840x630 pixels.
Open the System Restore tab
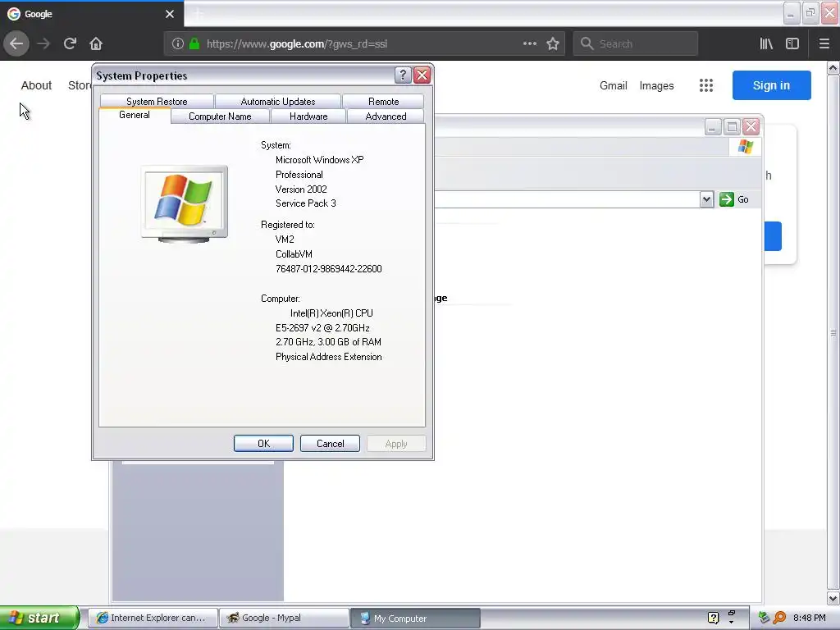[x=157, y=101]
